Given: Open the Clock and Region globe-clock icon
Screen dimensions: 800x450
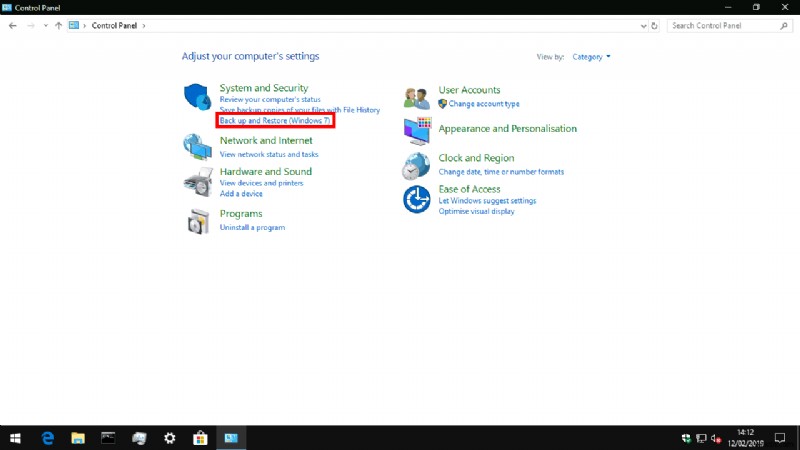Looking at the screenshot, I should 416,166.
